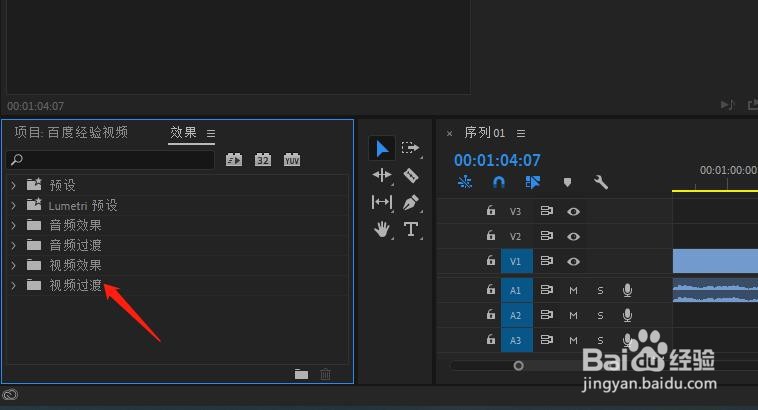Screen dimensions: 758x410
Task: Switch to the 效果 tab
Action: 183,132
